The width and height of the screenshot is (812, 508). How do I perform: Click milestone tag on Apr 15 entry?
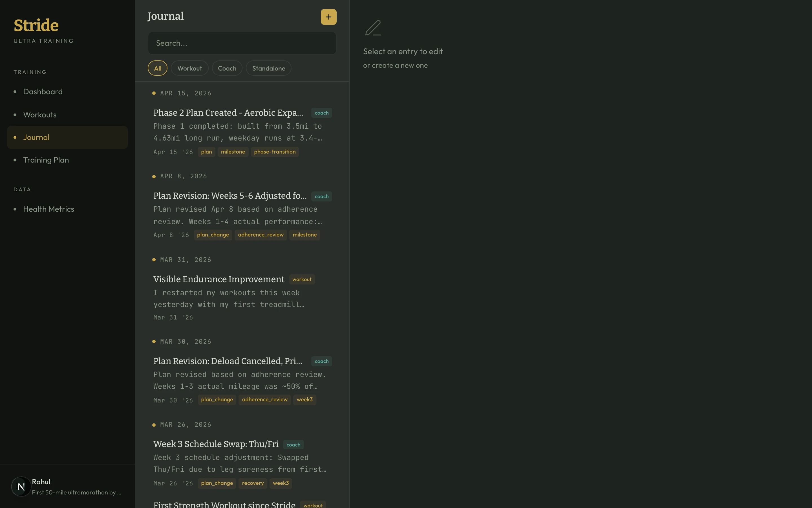233,152
